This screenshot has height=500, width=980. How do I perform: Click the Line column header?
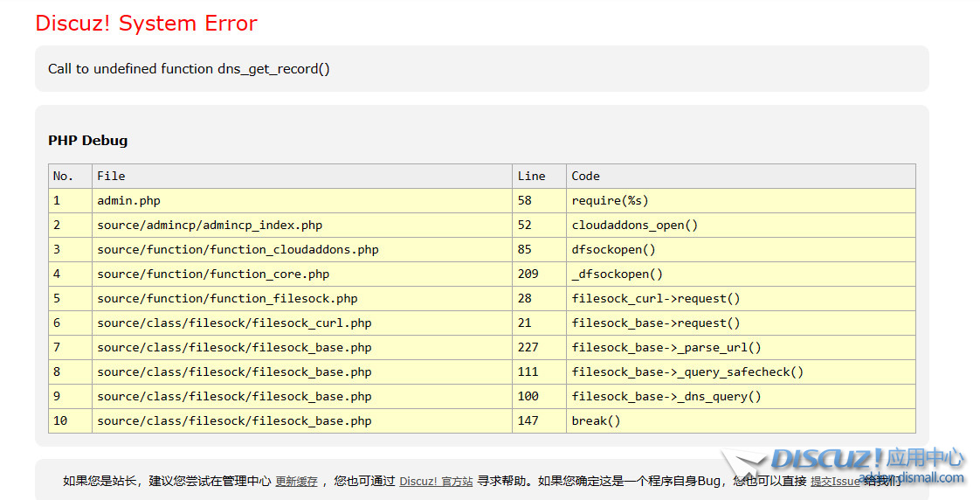tap(531, 176)
